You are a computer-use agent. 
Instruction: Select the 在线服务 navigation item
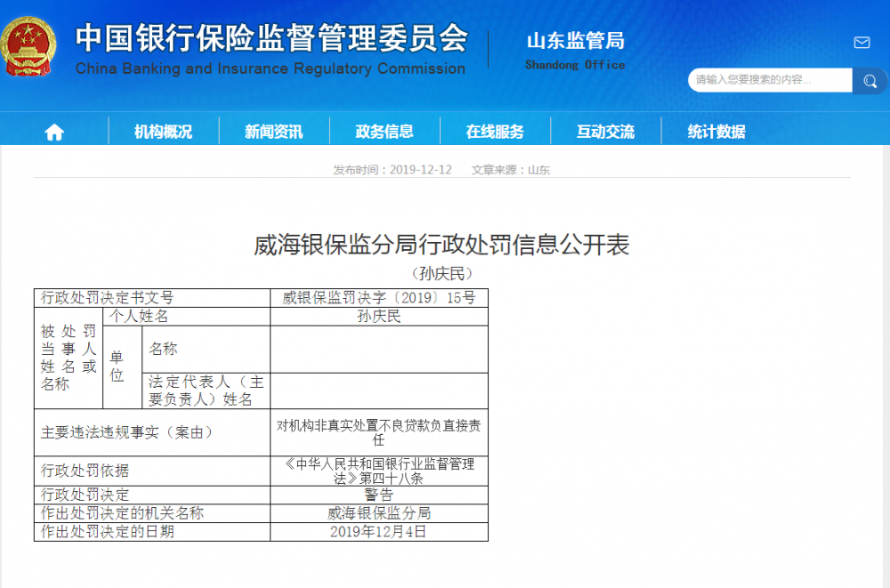[x=495, y=130]
